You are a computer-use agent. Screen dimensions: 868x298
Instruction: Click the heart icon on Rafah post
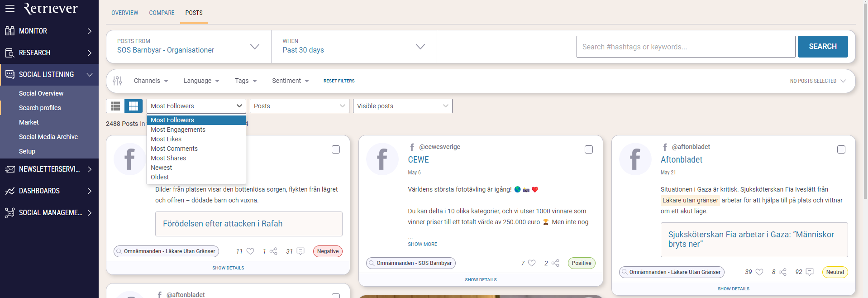click(250, 251)
